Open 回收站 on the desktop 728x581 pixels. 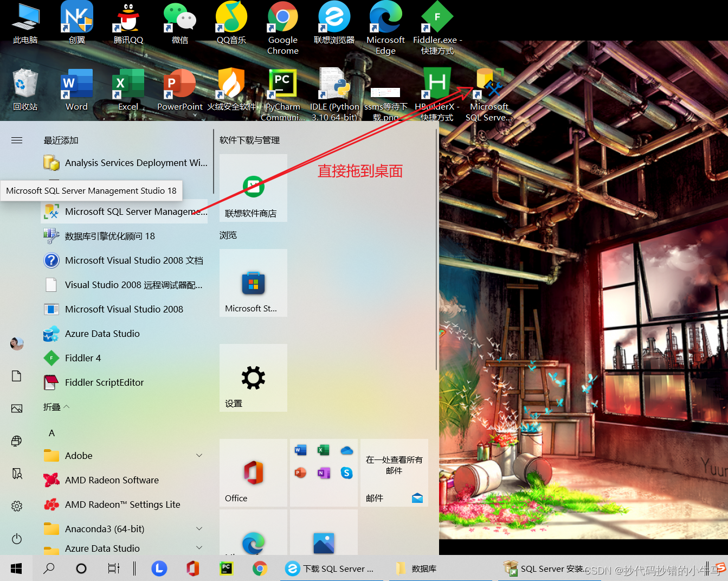click(25, 91)
